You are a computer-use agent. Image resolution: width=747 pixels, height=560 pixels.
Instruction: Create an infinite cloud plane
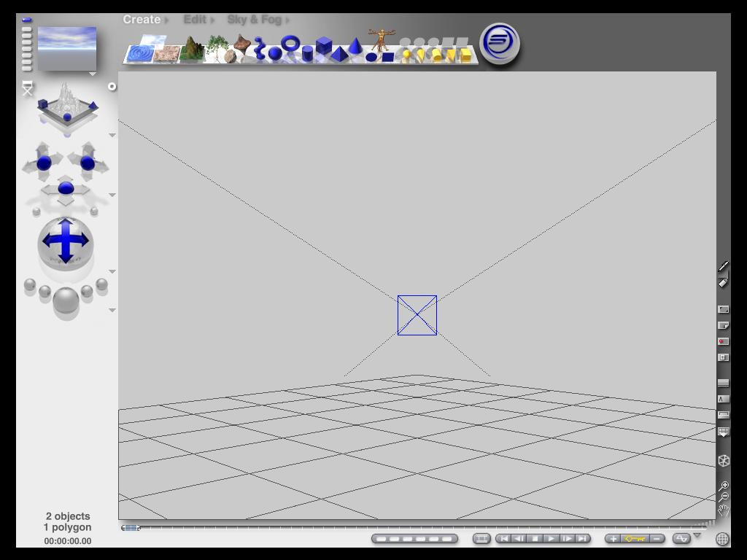pyautogui.click(x=153, y=39)
